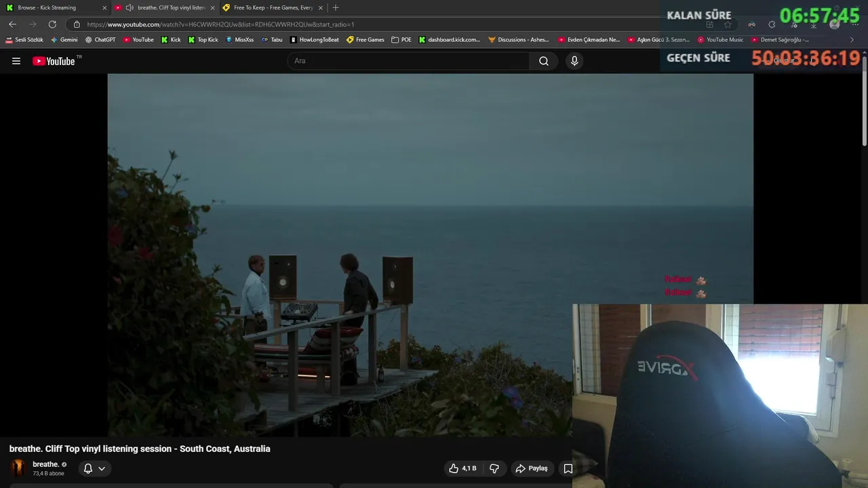Click the browser address bar URL
The width and height of the screenshot is (868, 488).
[220, 24]
